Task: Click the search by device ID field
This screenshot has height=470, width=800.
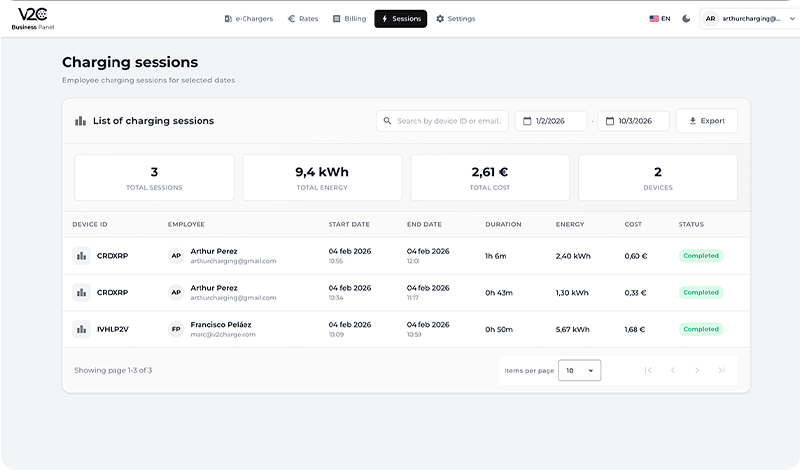Action: 442,121
